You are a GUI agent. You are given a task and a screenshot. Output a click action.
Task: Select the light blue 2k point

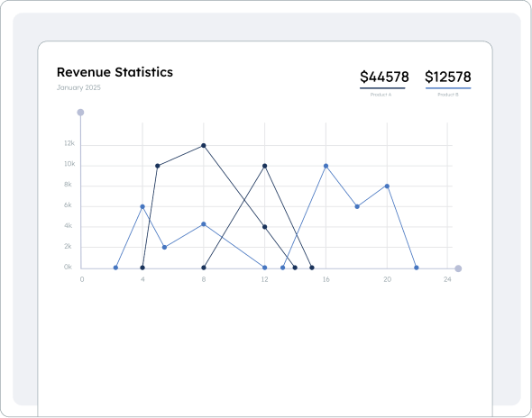tap(164, 247)
